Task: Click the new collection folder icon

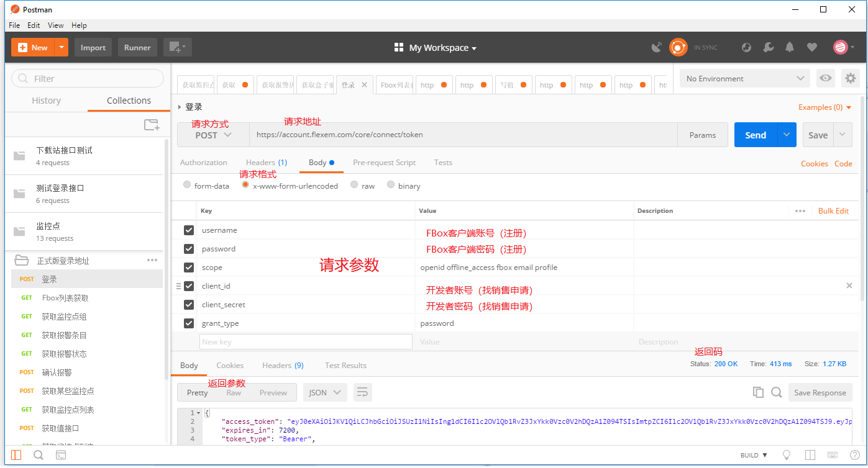Action: click(x=152, y=125)
